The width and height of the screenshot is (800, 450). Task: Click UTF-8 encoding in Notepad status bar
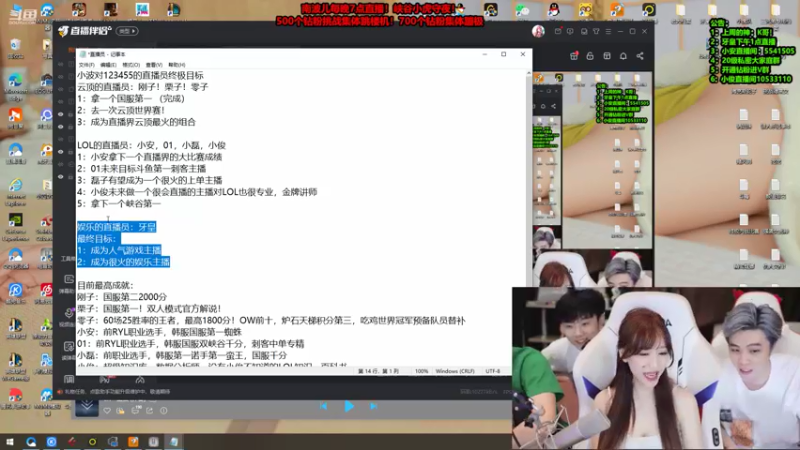click(493, 371)
